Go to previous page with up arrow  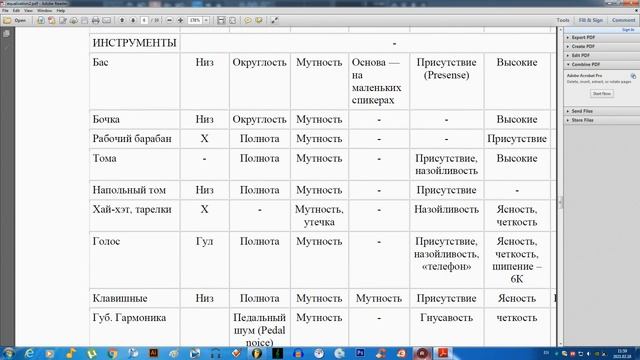(122, 20)
